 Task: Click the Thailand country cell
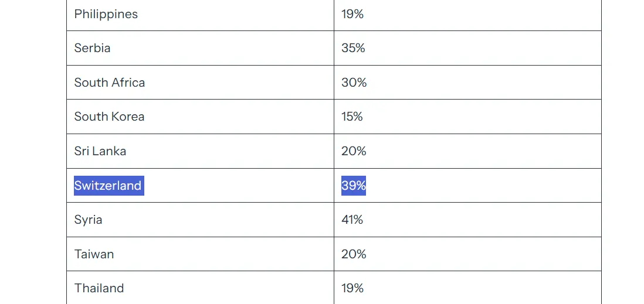pyautogui.click(x=99, y=288)
